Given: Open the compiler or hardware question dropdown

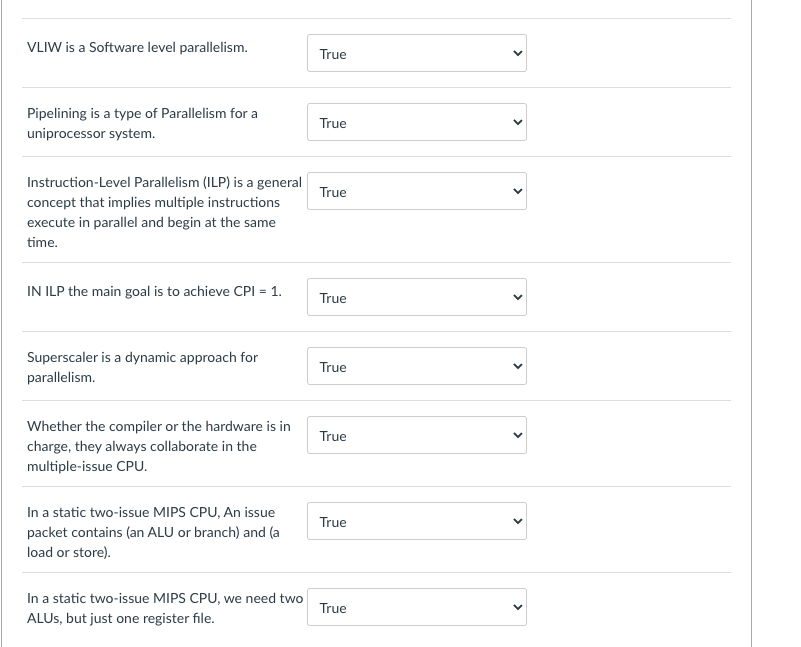Looking at the screenshot, I should coord(417,435).
